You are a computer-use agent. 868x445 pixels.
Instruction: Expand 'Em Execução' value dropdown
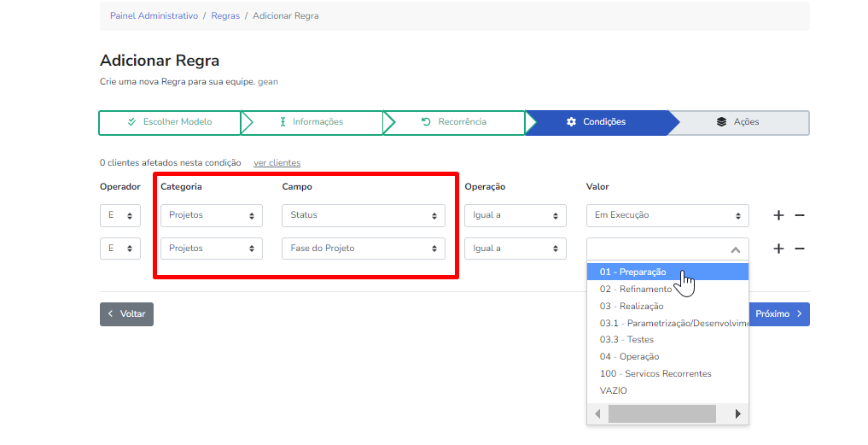(x=667, y=215)
